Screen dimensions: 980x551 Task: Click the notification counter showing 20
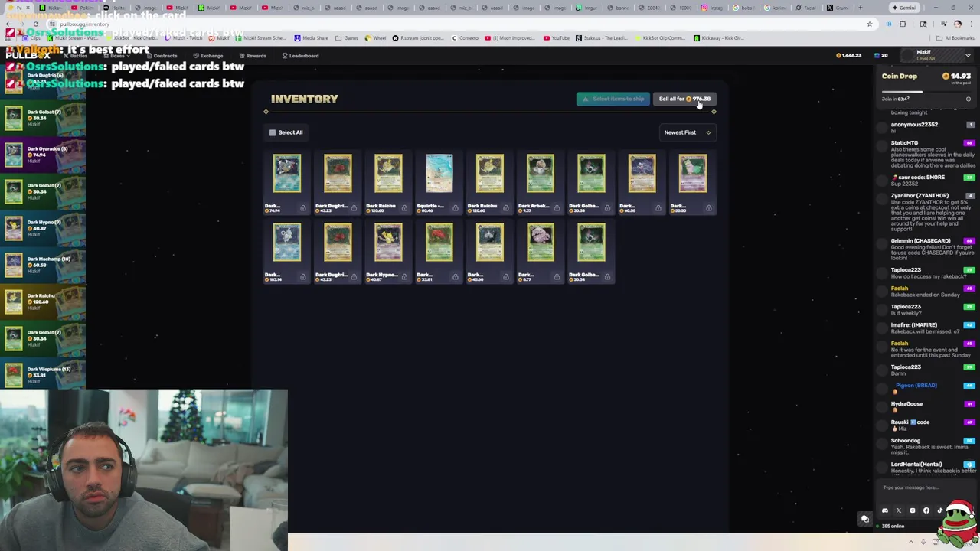pyautogui.click(x=881, y=56)
